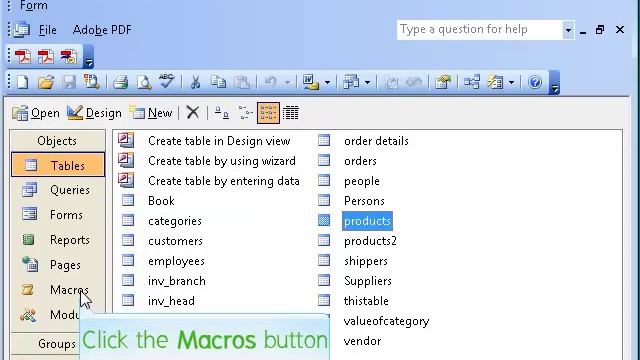The height and width of the screenshot is (360, 640).
Task: Open the File menu
Action: pos(47,30)
